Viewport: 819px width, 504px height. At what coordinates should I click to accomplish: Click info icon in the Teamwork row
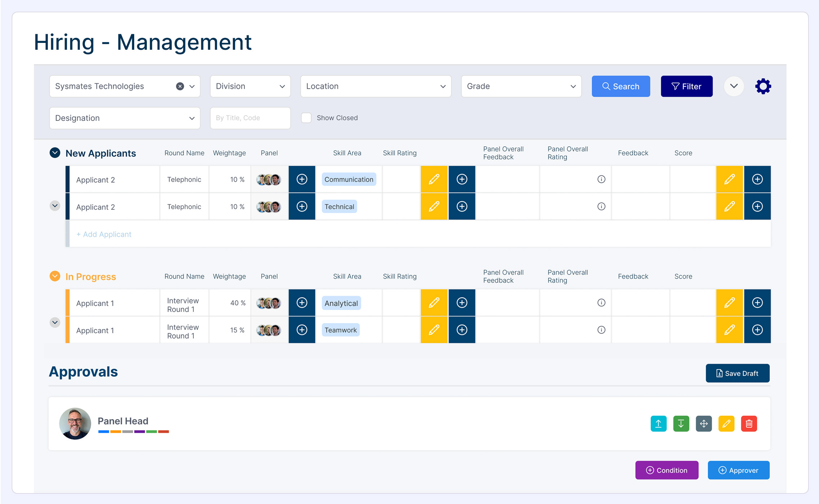[x=601, y=330]
